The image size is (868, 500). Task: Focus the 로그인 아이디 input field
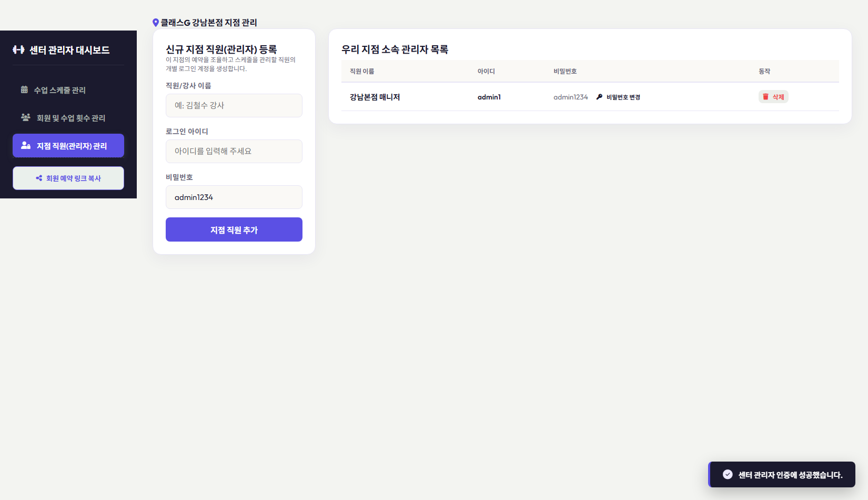coord(234,151)
